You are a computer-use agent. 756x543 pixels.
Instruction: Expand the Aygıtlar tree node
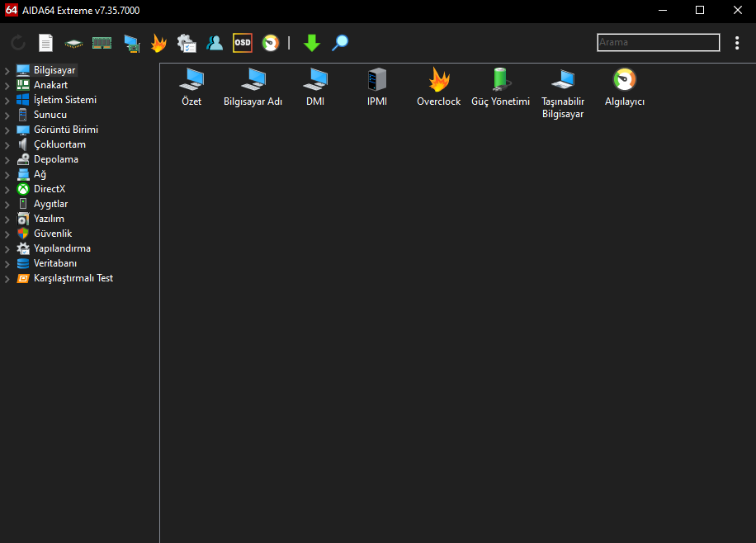7,205
